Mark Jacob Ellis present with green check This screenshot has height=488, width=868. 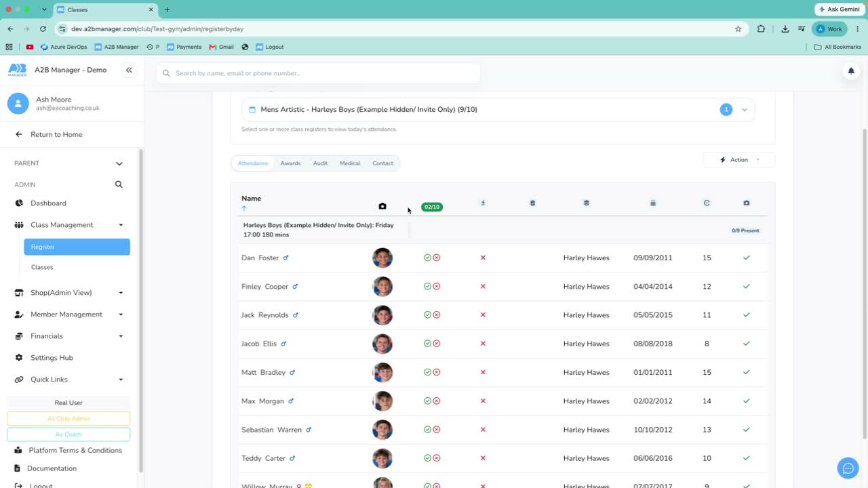[x=427, y=344]
